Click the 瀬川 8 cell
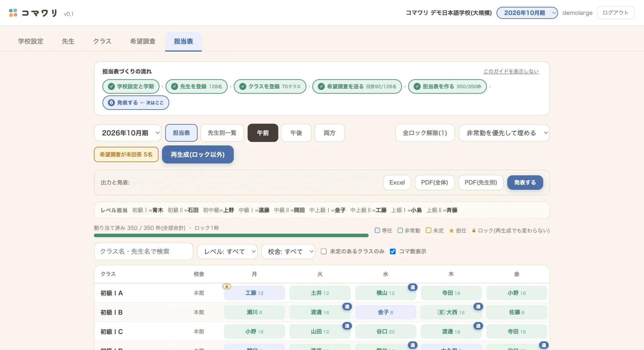This screenshot has height=350, width=644. point(254,312)
